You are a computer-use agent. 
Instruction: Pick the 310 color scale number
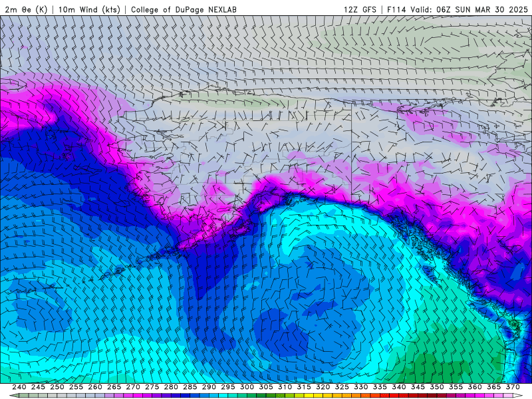(285, 387)
